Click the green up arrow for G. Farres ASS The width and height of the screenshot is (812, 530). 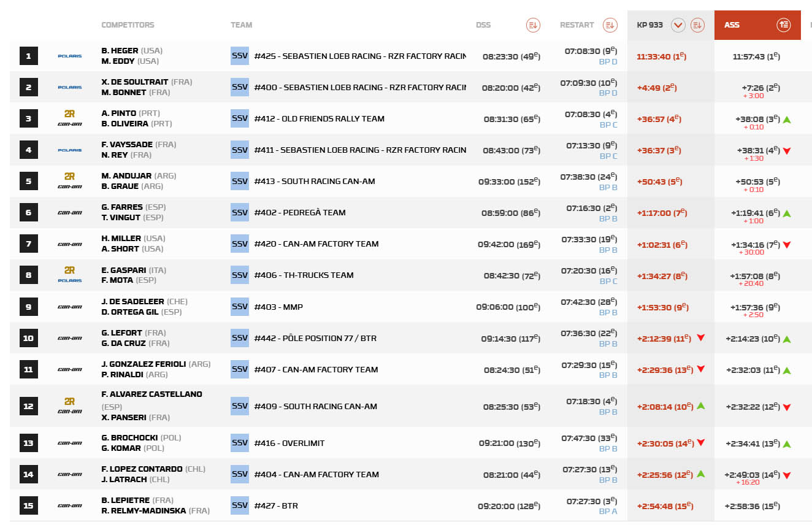787,213
